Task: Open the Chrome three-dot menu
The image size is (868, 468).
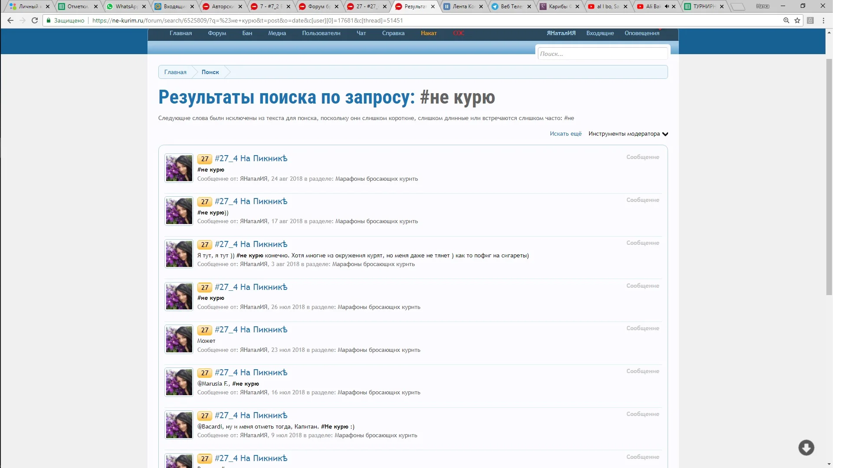Action: point(823,20)
